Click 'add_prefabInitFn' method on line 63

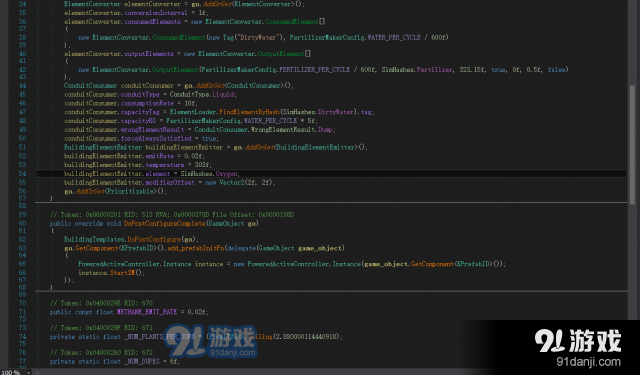[197, 248]
